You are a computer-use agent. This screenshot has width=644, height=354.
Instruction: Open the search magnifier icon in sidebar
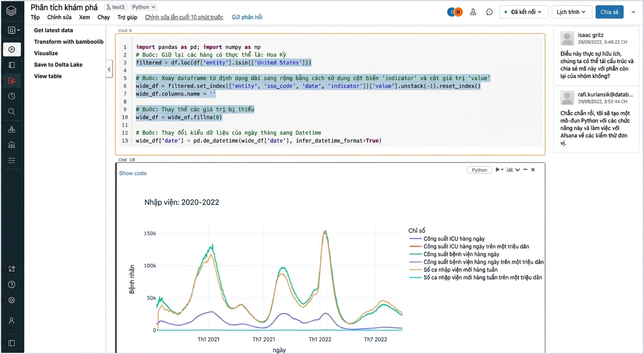(x=12, y=112)
